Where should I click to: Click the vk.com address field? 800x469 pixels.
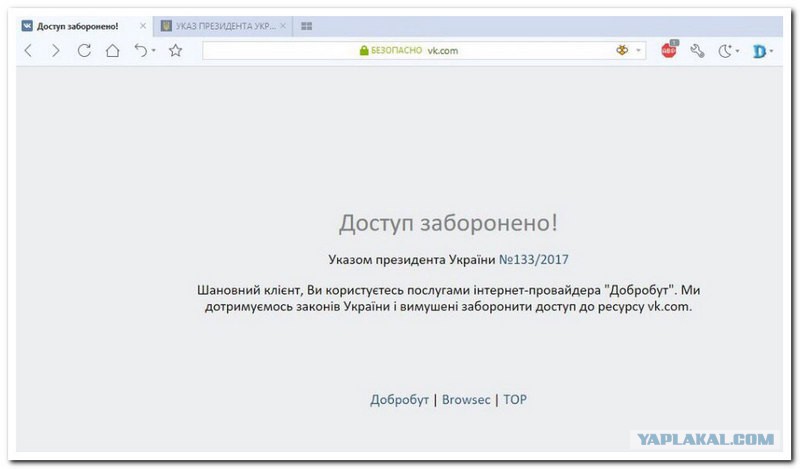[424, 51]
